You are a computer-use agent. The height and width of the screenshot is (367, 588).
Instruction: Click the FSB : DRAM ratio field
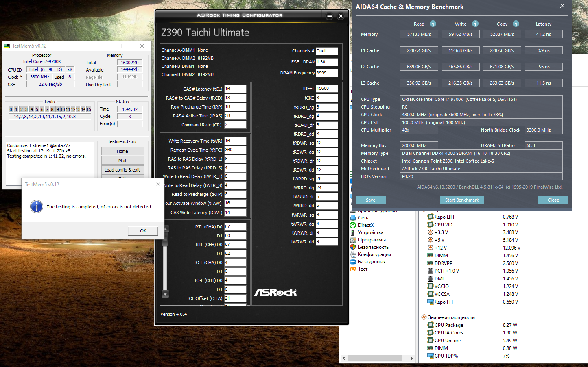(x=327, y=62)
